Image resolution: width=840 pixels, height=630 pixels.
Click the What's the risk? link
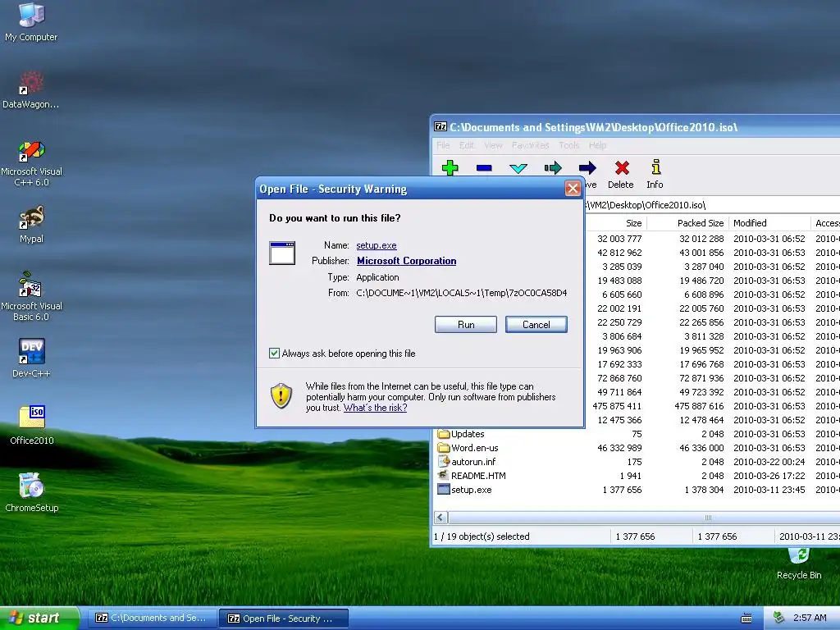(375, 408)
